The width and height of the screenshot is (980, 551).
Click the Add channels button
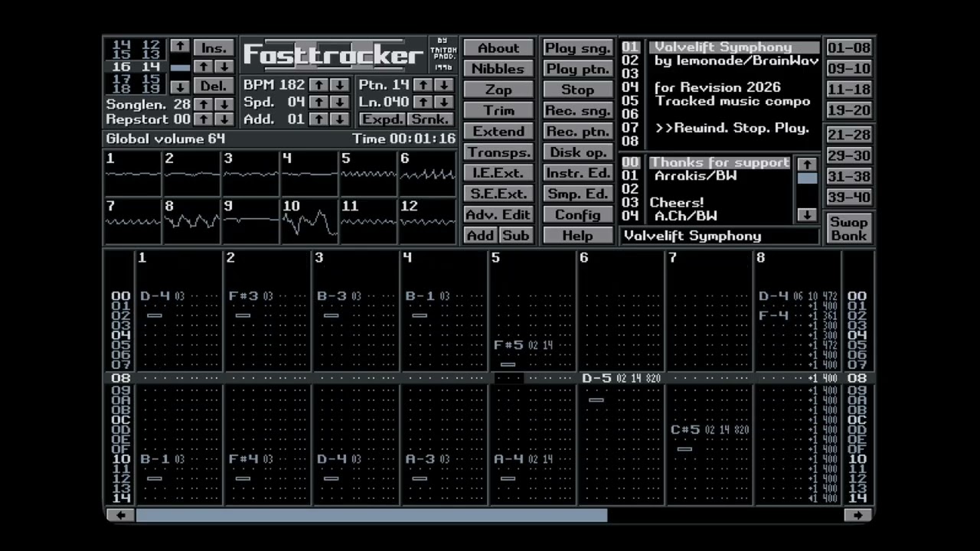tap(481, 236)
